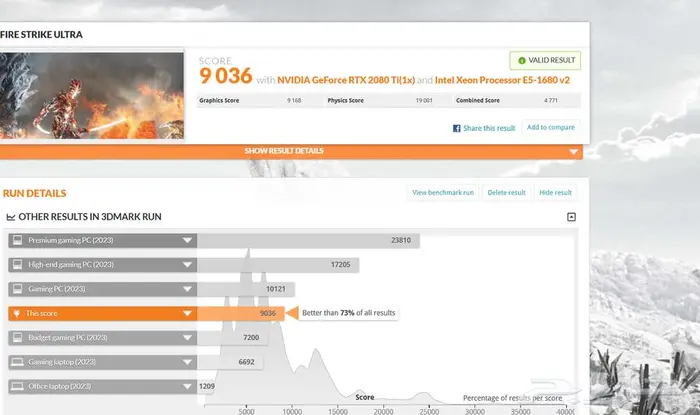Click the Run Details heading
Image resolution: width=700 pixels, height=415 pixels.
[x=34, y=194]
